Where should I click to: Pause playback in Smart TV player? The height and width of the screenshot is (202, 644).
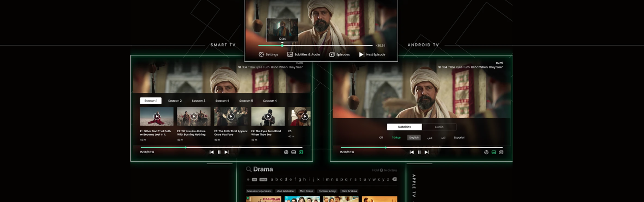coord(219,152)
